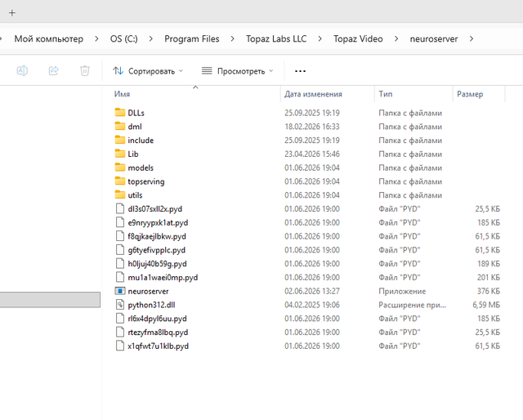Expand the chevron after Program Files
The width and height of the screenshot is (523, 420).
pyautogui.click(x=232, y=38)
